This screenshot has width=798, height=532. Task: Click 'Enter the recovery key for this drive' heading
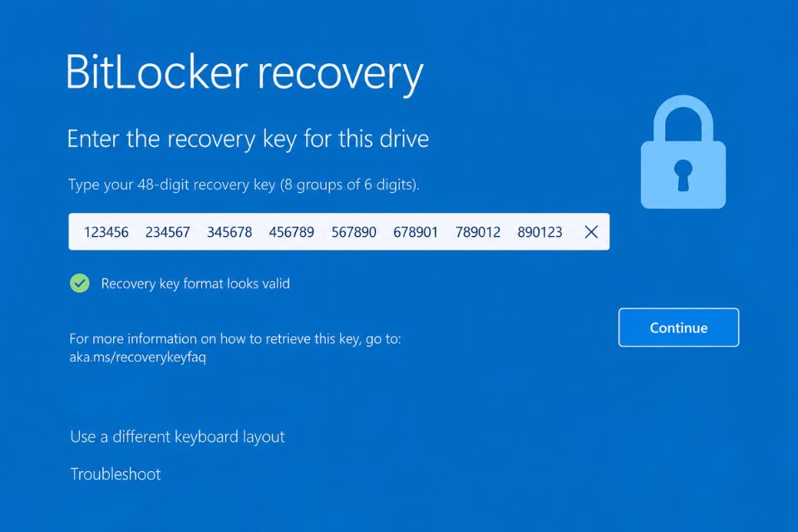tap(248, 139)
